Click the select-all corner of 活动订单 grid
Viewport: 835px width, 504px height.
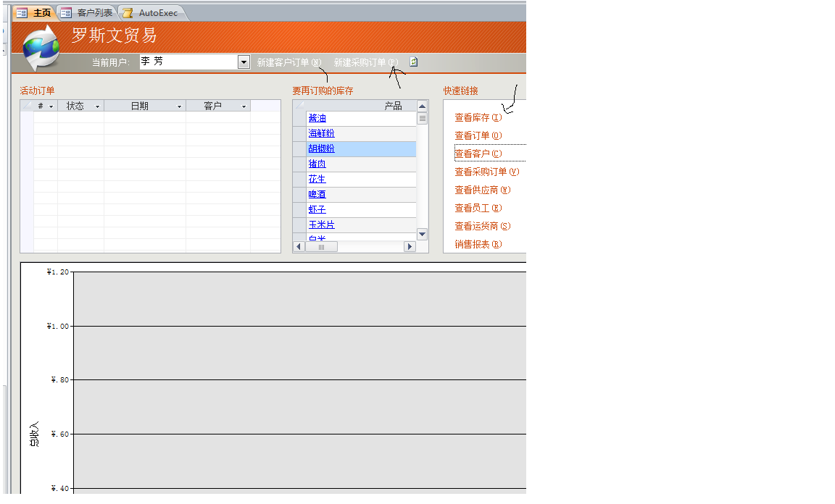[27, 106]
